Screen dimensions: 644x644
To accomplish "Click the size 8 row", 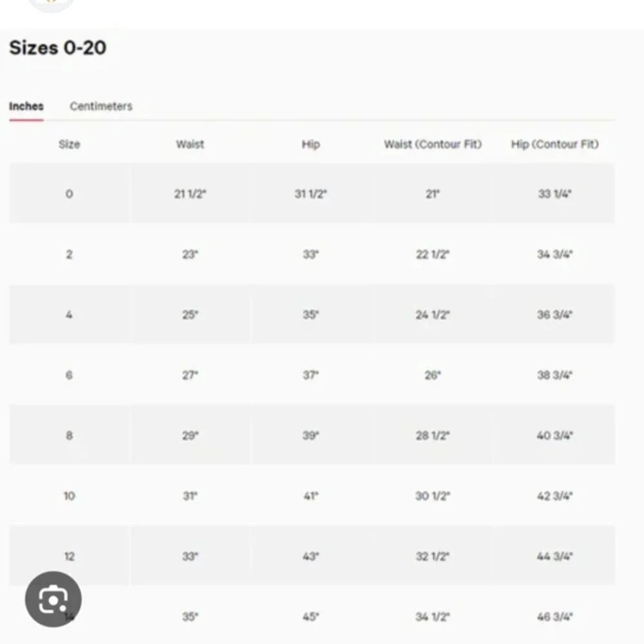I will (x=69, y=435).
